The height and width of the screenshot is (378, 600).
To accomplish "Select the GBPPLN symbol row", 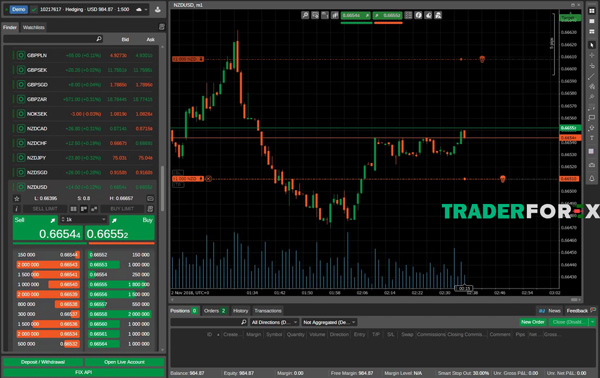I will [83, 55].
